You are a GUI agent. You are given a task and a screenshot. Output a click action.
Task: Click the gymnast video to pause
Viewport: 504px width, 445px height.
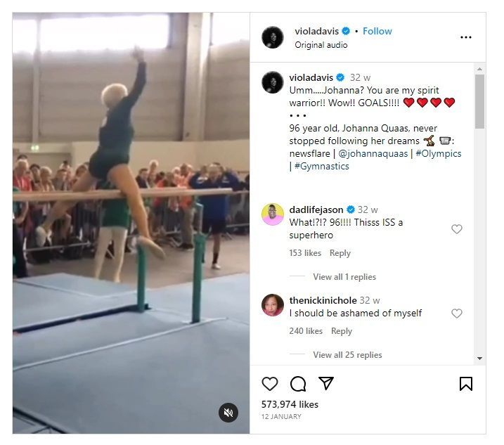(131, 223)
